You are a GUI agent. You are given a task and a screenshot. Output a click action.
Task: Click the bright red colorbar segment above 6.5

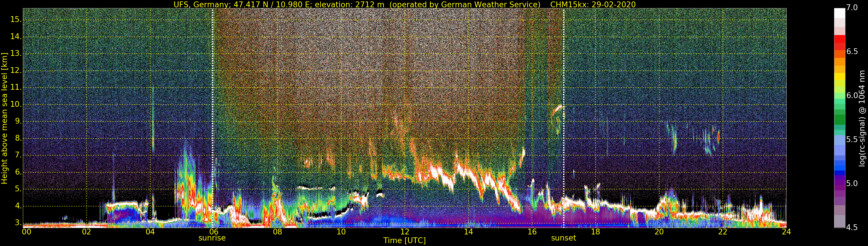[x=839, y=39]
